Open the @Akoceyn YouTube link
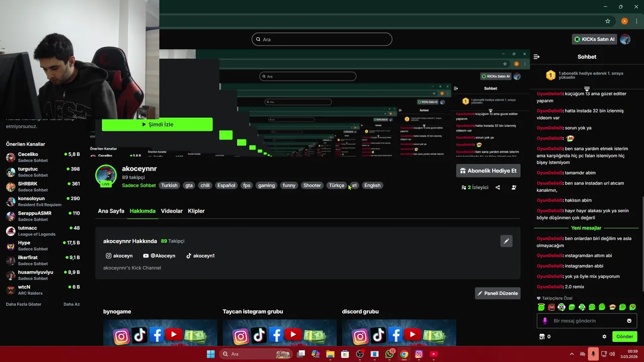644x362 pixels. pyautogui.click(x=159, y=256)
